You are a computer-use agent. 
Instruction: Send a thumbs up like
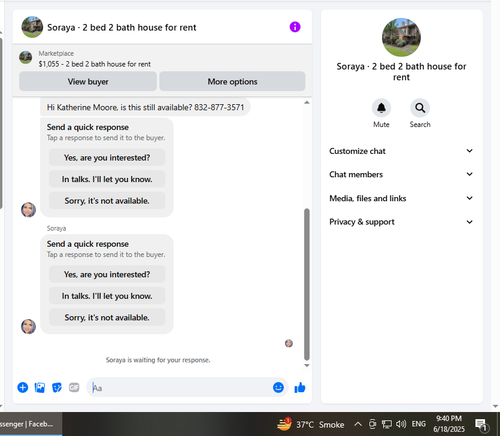tap(300, 387)
